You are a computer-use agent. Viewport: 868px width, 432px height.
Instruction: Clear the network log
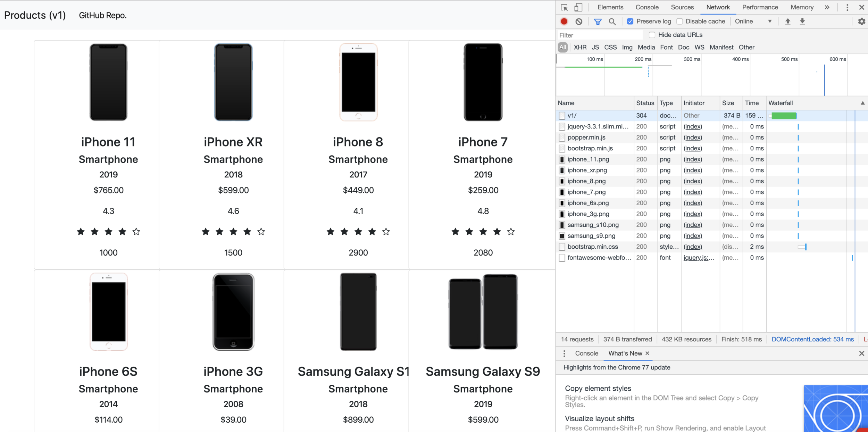point(579,22)
